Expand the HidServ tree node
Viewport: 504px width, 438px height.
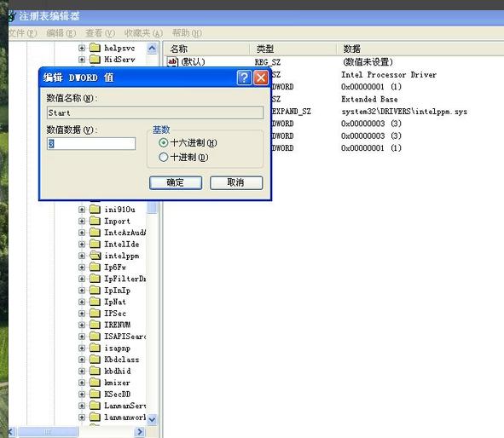tap(82, 60)
